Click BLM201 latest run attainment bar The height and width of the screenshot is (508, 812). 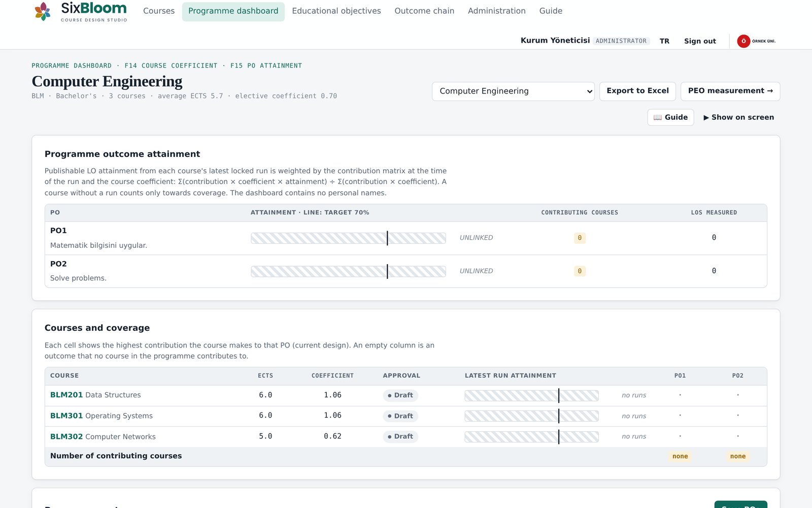tap(531, 396)
